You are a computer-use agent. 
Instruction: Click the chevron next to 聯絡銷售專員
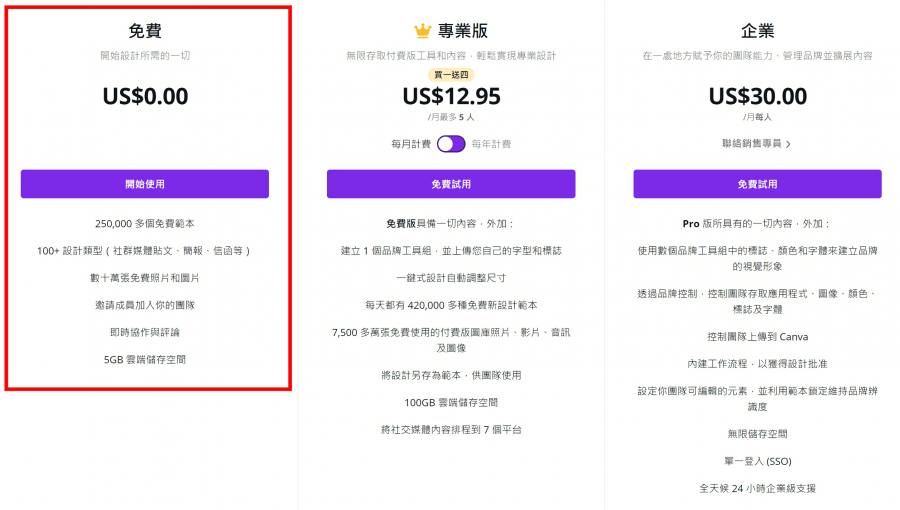(x=788, y=144)
